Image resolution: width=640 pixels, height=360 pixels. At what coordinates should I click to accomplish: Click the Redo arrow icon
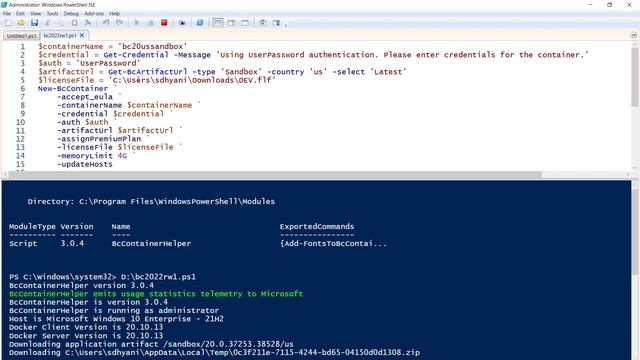coord(119,23)
